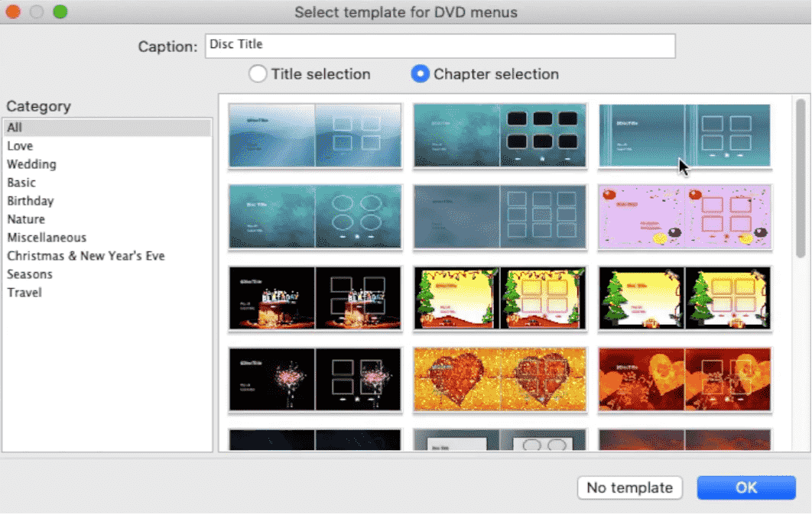Select the purple balloon birthday template
This screenshot has height=515, width=812.
684,216
